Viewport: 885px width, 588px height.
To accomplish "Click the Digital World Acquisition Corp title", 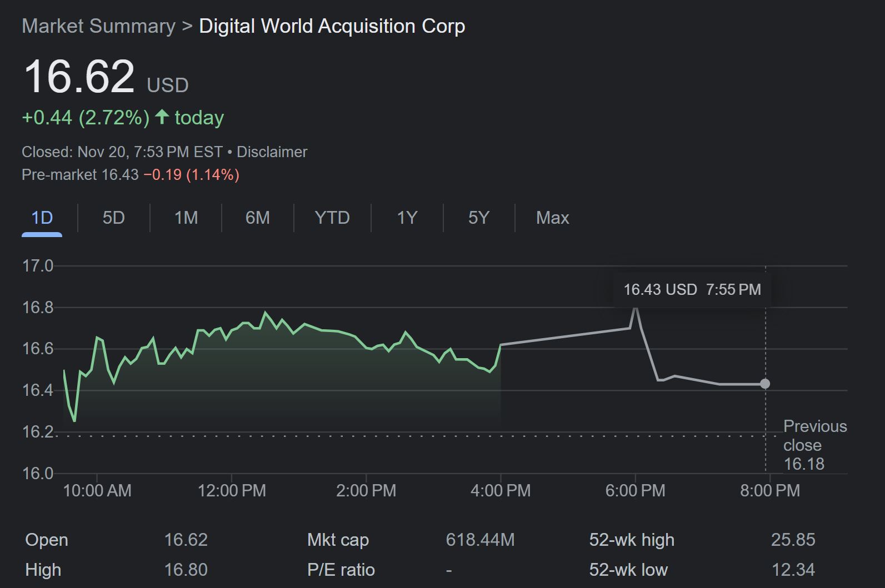I will (332, 26).
